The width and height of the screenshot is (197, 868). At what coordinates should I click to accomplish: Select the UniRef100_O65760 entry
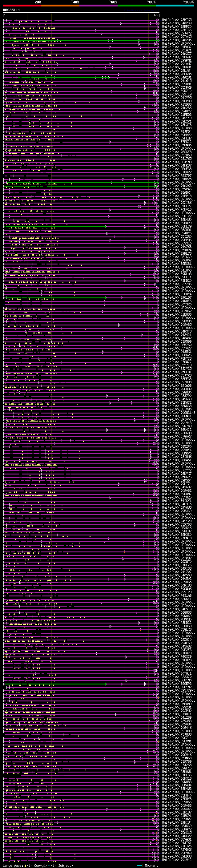click(177, 345)
